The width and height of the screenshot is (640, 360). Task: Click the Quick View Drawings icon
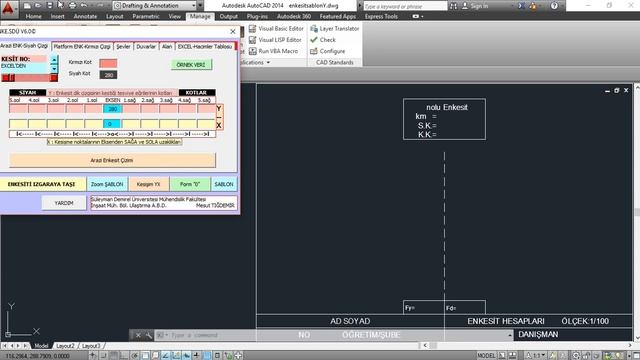click(x=512, y=356)
